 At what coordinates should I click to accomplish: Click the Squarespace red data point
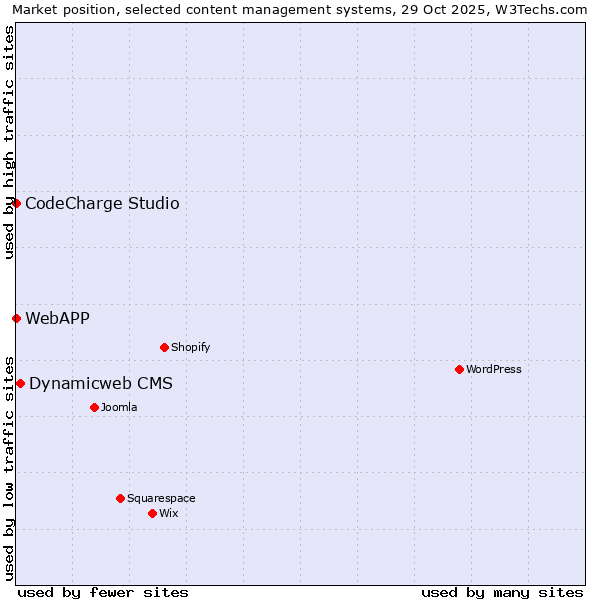pos(120,498)
